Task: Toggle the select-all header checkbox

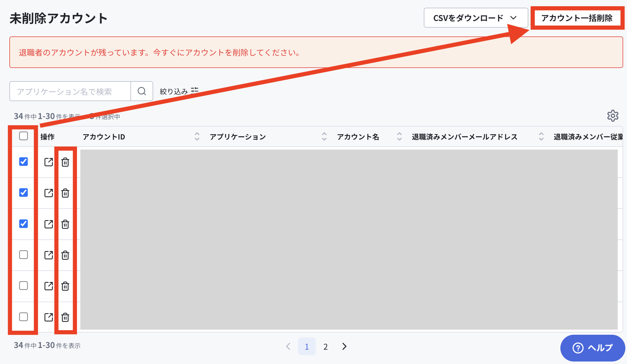Action: click(23, 136)
